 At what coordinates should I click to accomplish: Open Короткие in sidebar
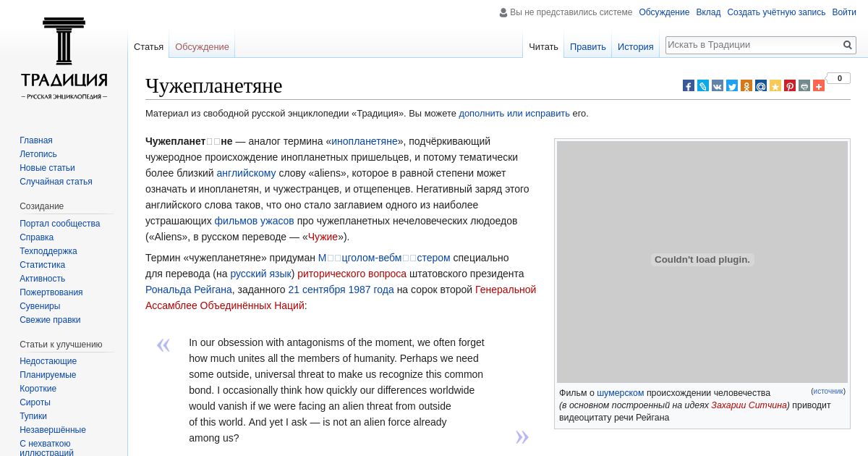38,389
